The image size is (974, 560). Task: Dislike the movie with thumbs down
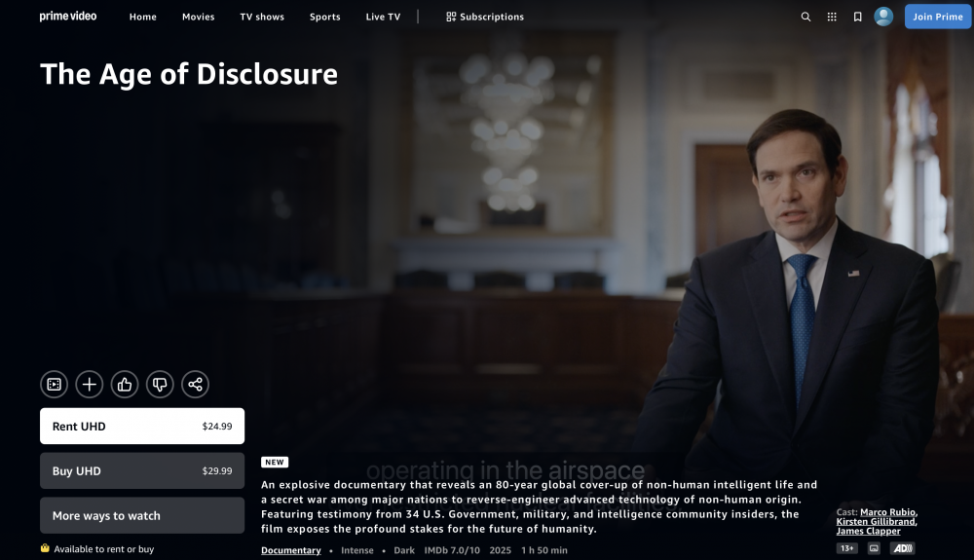[161, 385]
